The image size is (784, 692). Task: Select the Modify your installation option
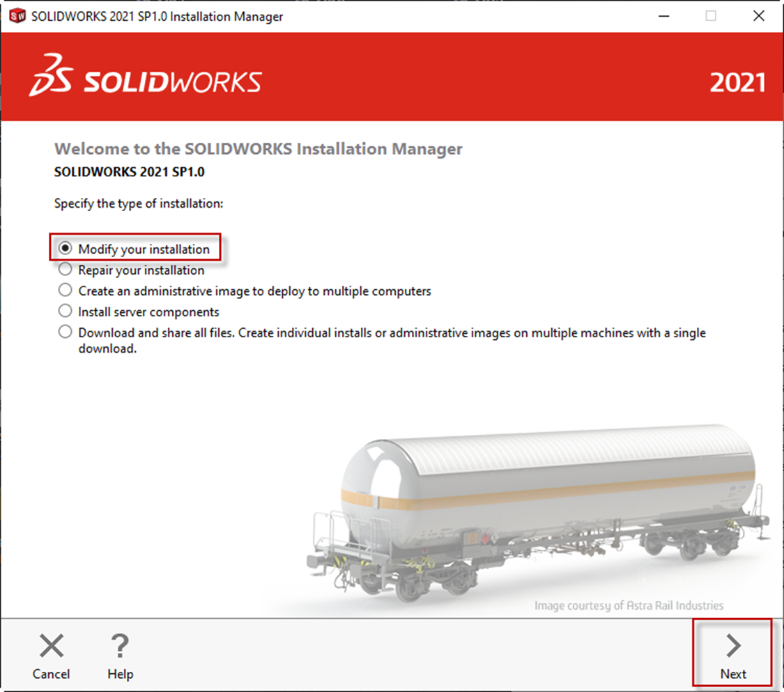[65, 249]
